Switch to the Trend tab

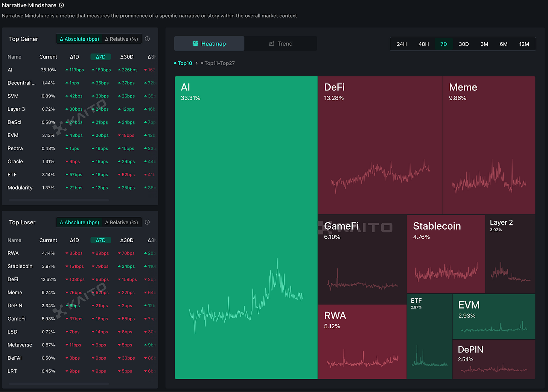[x=281, y=43]
